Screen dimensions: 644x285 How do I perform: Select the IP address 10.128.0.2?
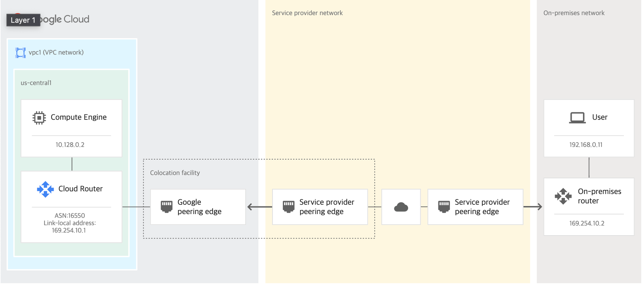tap(70, 145)
